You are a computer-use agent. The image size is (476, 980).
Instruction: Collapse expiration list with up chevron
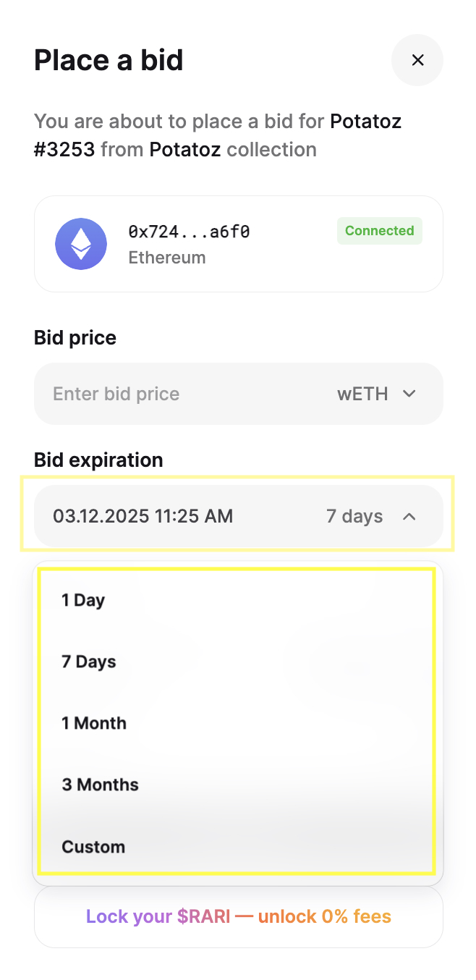point(409,516)
